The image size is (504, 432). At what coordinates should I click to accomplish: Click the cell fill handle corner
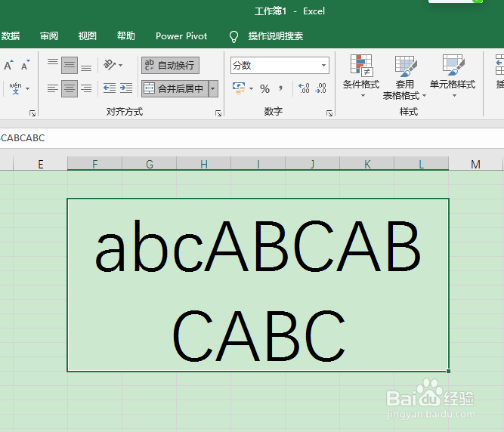click(x=448, y=372)
